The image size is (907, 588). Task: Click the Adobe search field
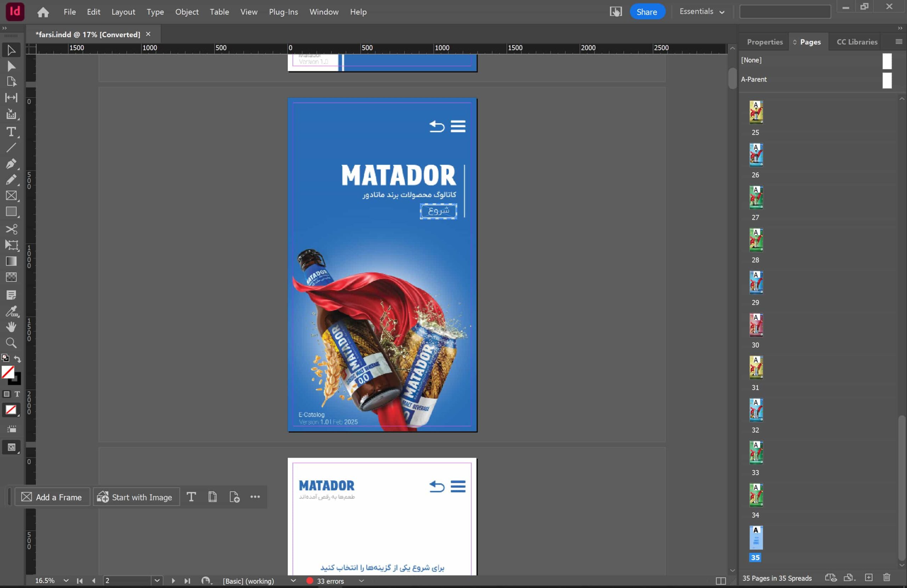click(785, 12)
